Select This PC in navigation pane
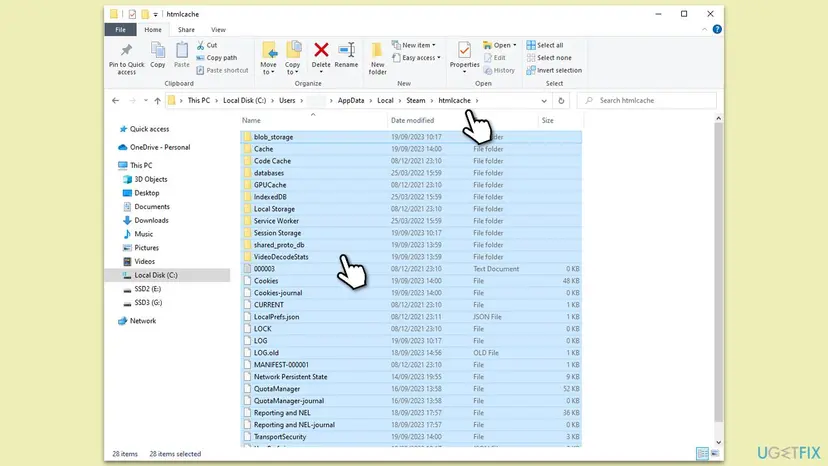The width and height of the screenshot is (828, 466). click(x=141, y=165)
